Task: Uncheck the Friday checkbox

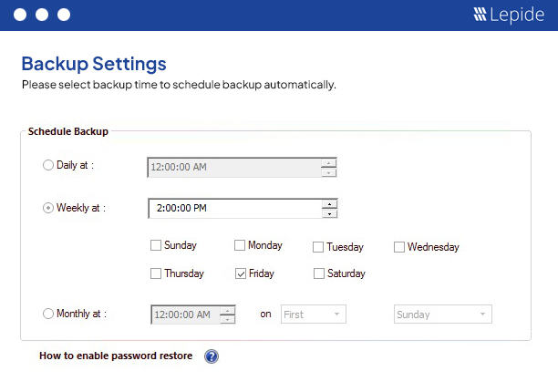Action: pyautogui.click(x=241, y=273)
